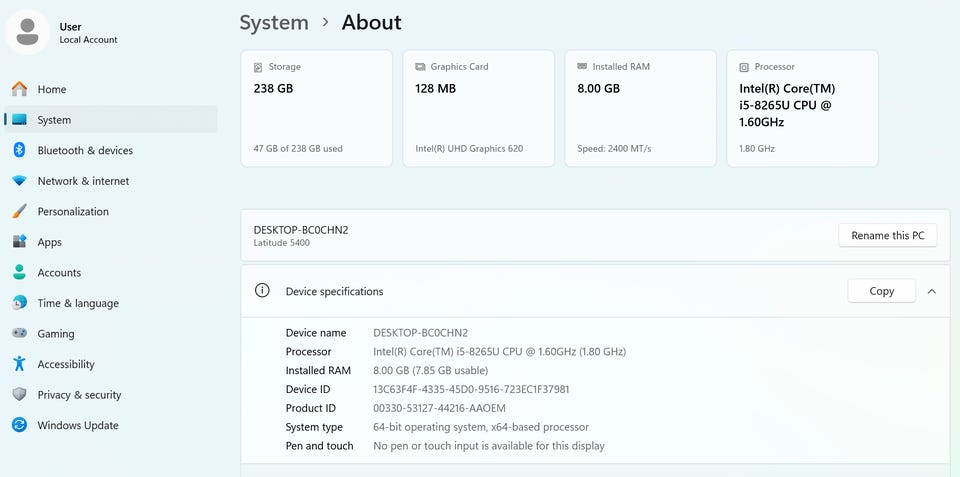The height and width of the screenshot is (477, 960).
Task: Open the Accounts person icon
Action: point(19,272)
